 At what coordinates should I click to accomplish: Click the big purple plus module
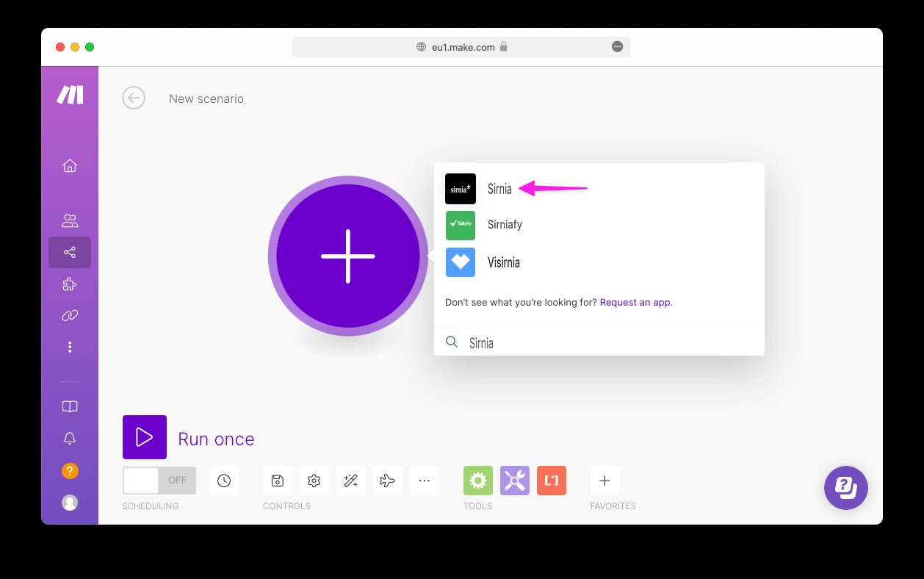click(x=348, y=256)
